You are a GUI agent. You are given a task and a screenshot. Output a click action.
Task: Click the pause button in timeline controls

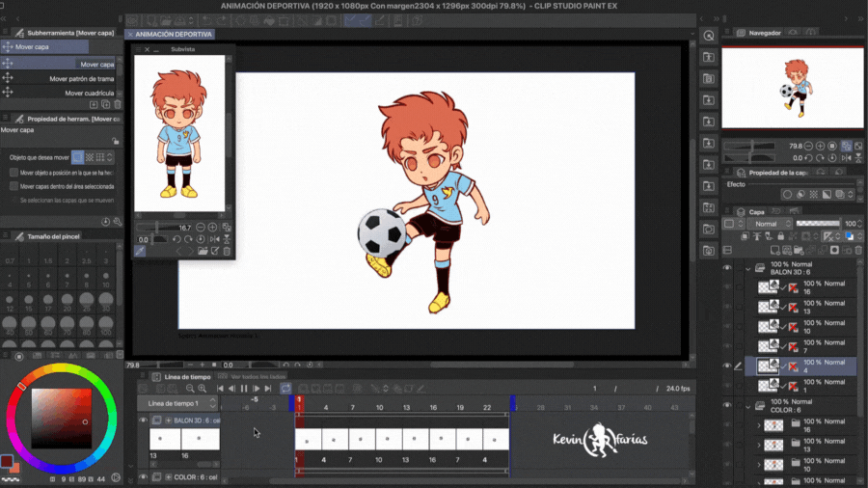(x=244, y=389)
